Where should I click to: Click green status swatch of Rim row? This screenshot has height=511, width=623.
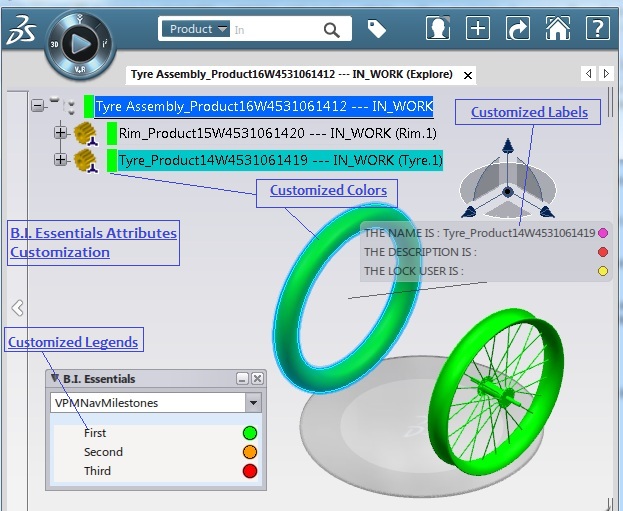[x=112, y=133]
